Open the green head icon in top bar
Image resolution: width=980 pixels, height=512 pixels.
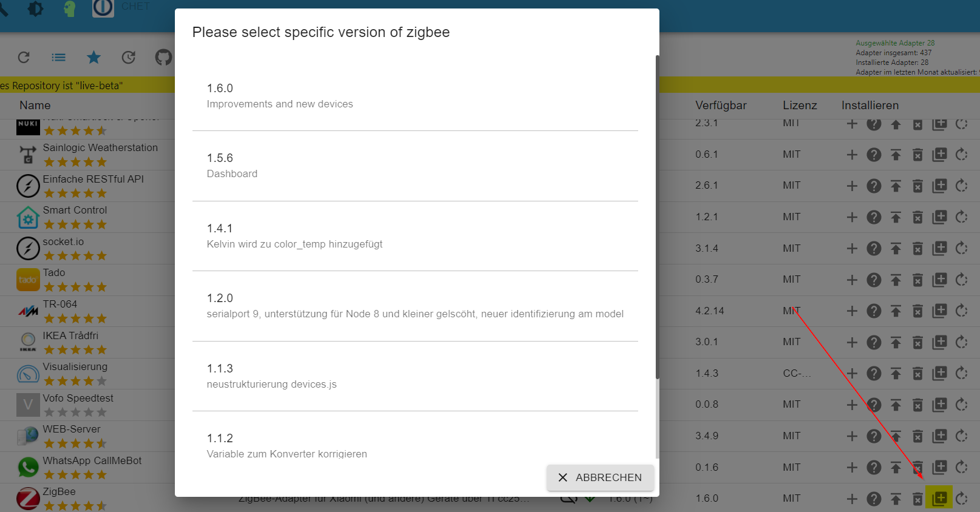[x=70, y=8]
